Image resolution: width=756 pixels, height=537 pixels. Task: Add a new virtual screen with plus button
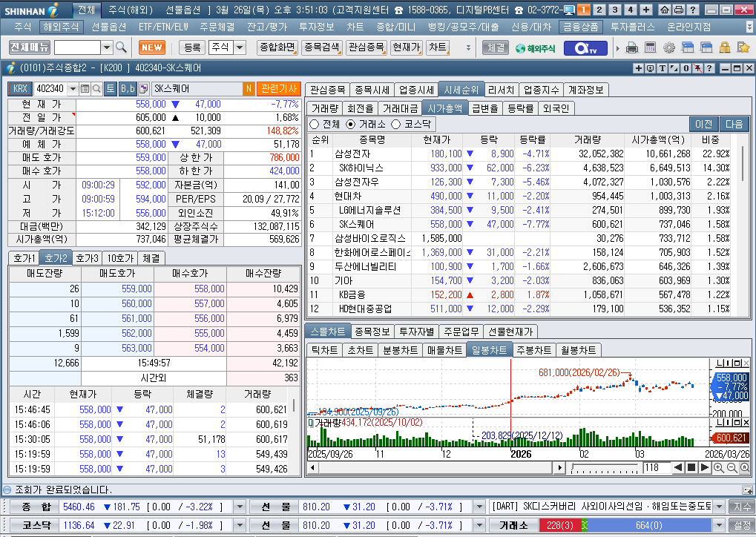click(646, 10)
